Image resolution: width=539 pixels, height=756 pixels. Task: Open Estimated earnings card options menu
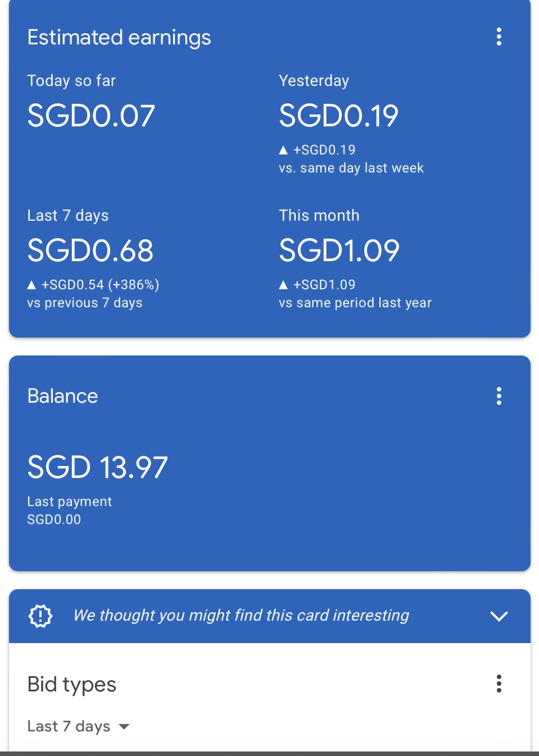499,37
